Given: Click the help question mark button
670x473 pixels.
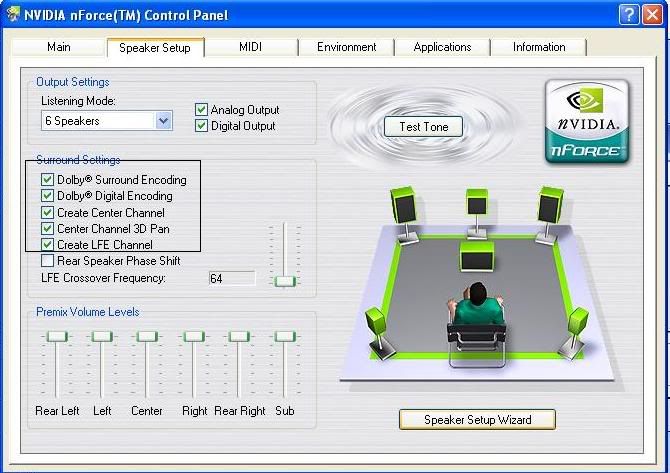Looking at the screenshot, I should [627, 15].
